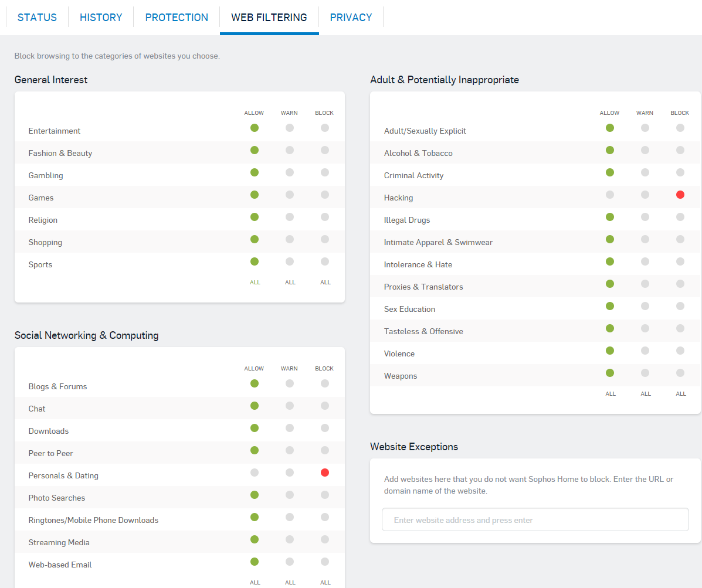Open the Status tab
702x588 pixels.
[x=37, y=18]
